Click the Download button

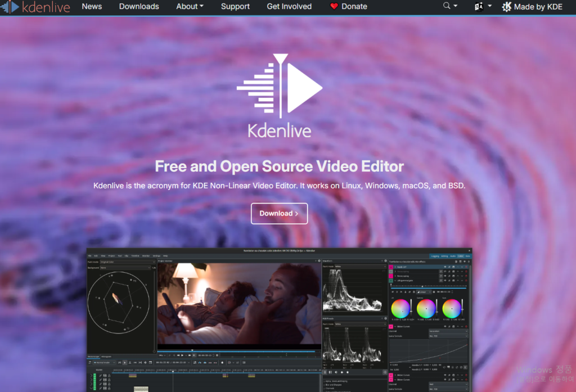click(x=279, y=214)
